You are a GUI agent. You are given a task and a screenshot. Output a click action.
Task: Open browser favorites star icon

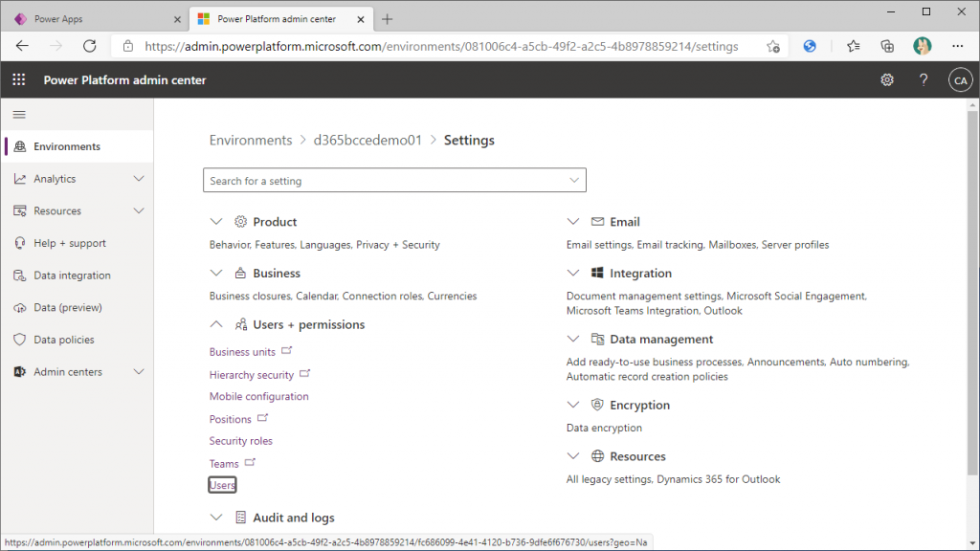point(853,46)
